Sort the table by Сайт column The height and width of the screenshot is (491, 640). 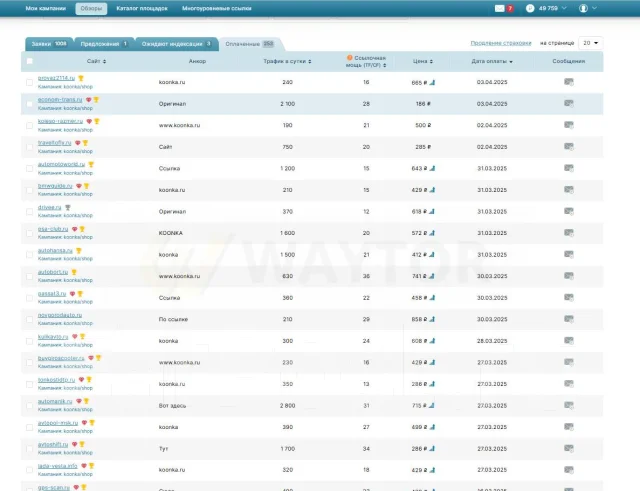(96, 61)
